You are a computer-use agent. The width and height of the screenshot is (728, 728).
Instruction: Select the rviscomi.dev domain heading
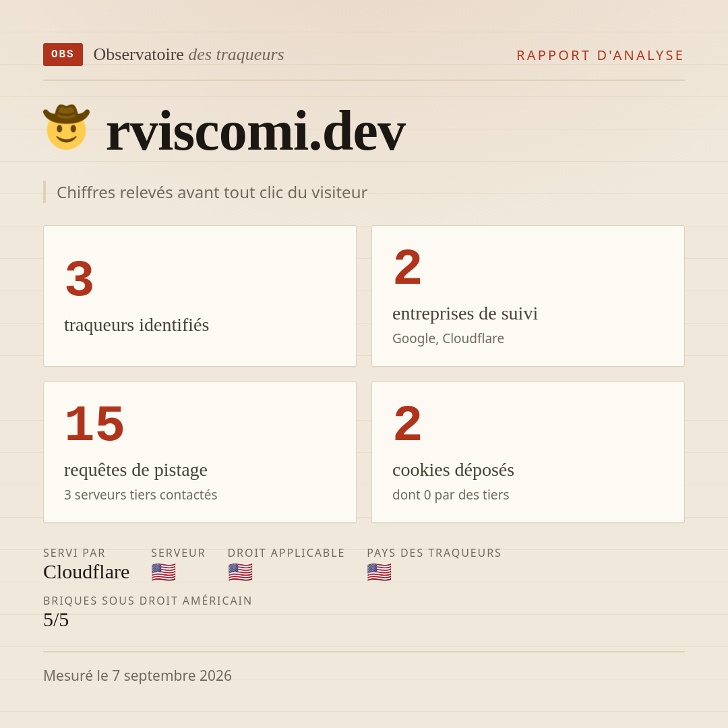tap(256, 131)
